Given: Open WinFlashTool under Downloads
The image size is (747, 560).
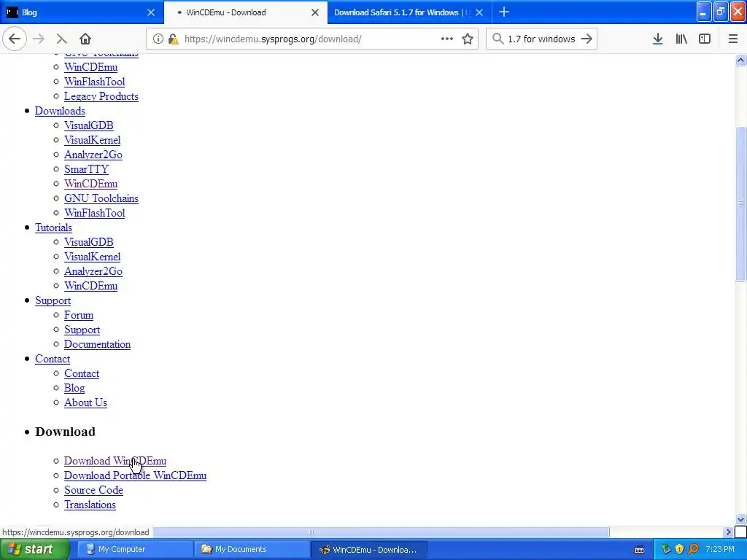Looking at the screenshot, I should tap(94, 213).
